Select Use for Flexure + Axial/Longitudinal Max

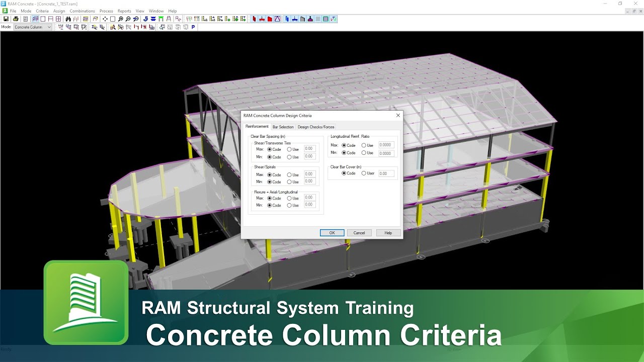click(x=293, y=198)
